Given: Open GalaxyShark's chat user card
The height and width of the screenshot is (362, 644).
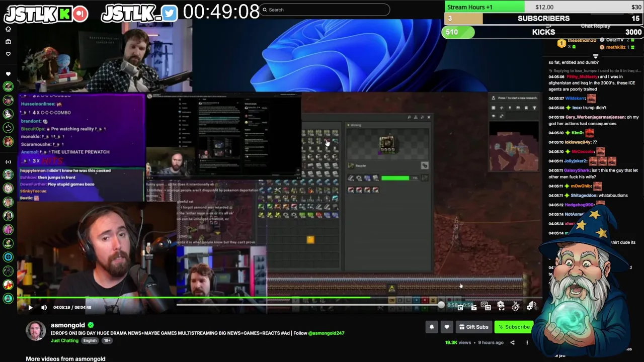Looking at the screenshot, I should click(x=577, y=170).
